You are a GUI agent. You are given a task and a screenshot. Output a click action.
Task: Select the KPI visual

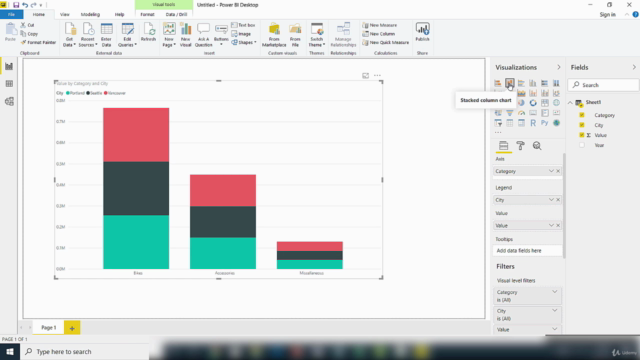[x=556, y=113]
